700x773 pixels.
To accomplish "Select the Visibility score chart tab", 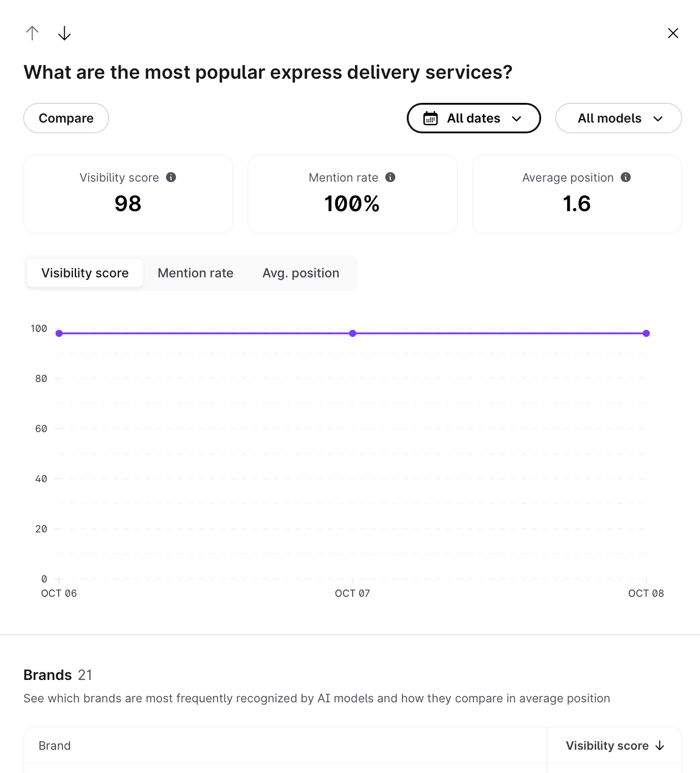I will [85, 273].
